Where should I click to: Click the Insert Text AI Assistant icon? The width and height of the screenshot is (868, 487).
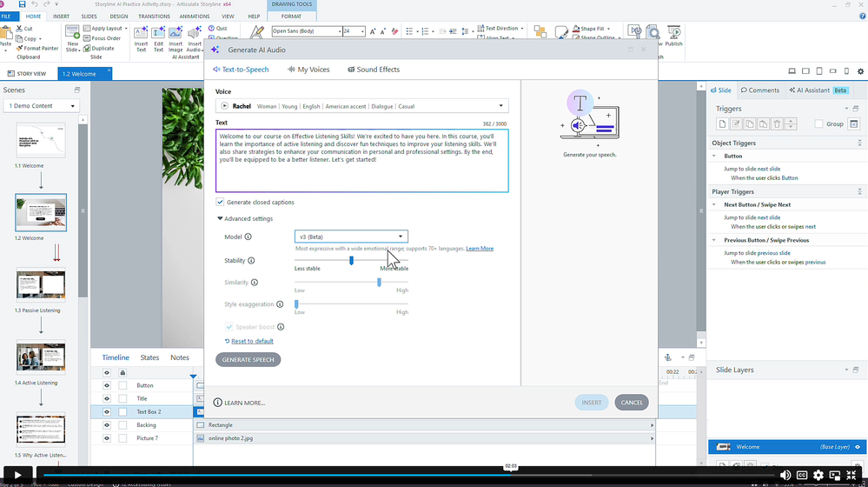click(x=141, y=39)
